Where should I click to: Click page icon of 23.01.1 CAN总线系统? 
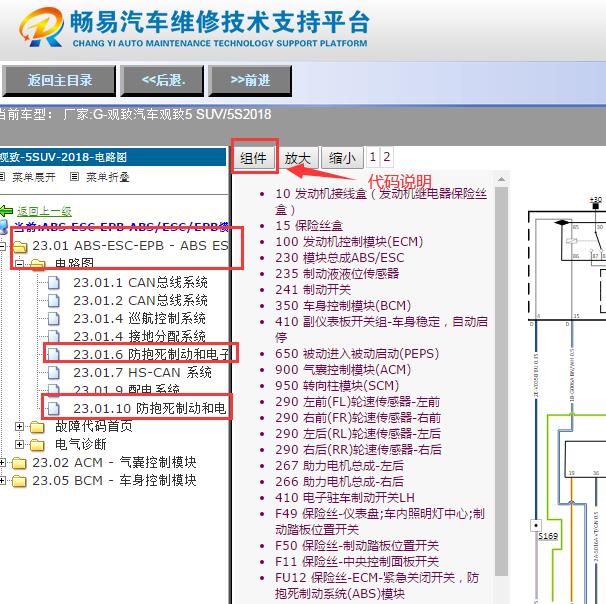point(54,282)
